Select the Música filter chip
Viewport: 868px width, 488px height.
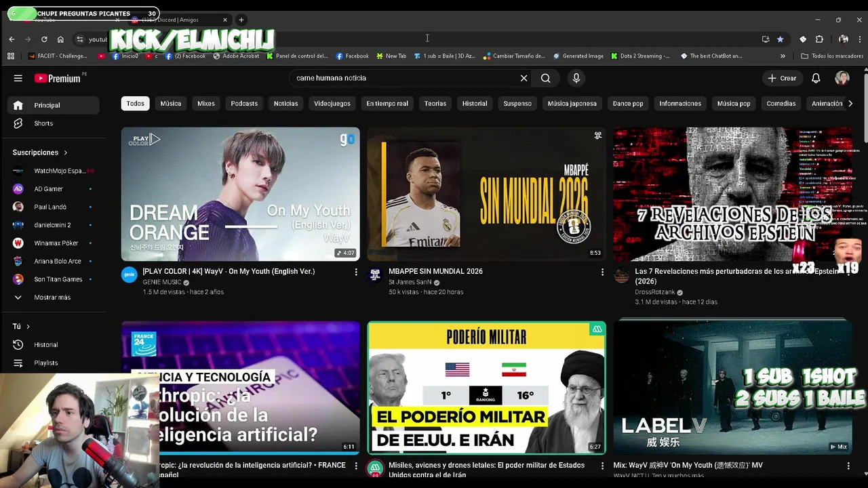pyautogui.click(x=171, y=104)
